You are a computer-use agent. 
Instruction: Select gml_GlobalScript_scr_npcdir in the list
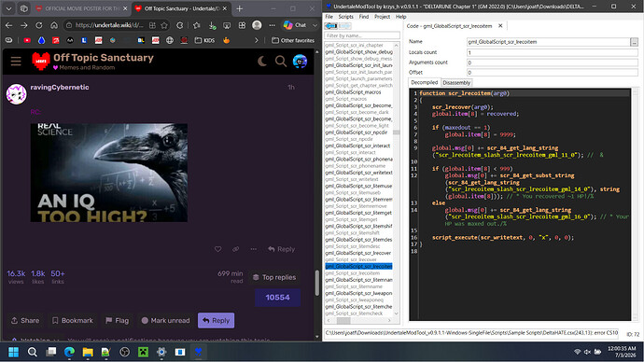coord(357,132)
